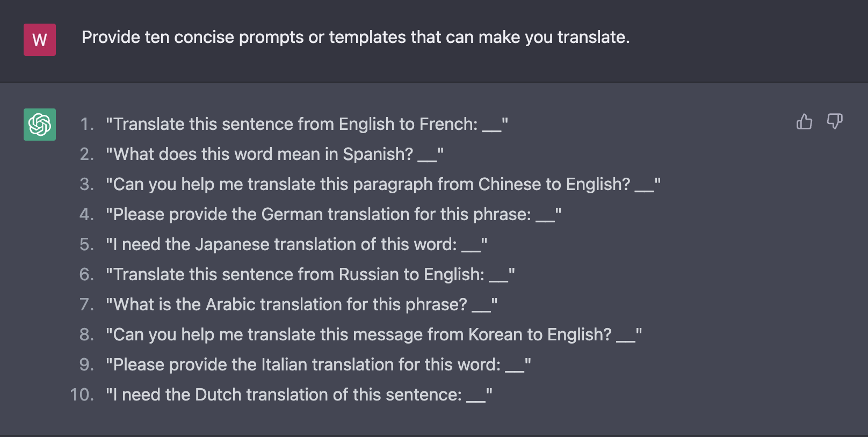Screen dimensions: 868x437
Task: Select the Korean message translation prompt
Action: tap(374, 334)
